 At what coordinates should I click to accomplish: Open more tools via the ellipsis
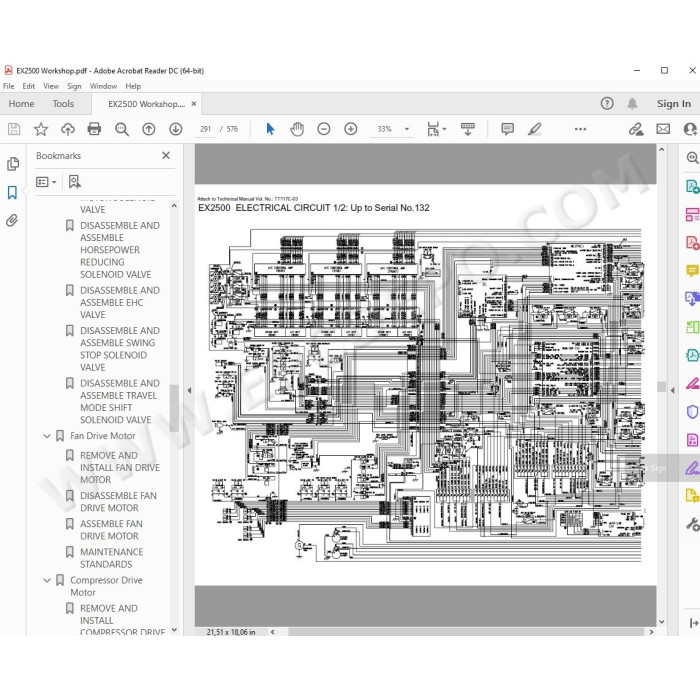pyautogui.click(x=580, y=129)
